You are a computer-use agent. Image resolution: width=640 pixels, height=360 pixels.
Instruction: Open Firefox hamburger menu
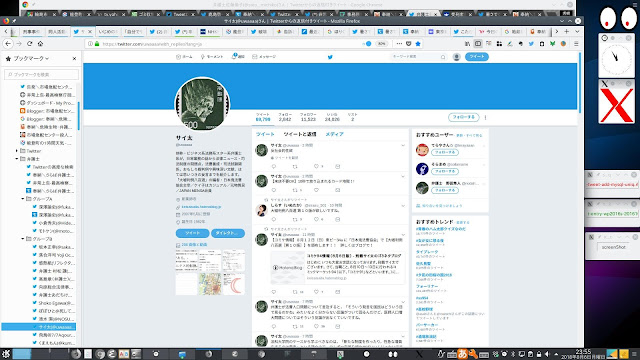pos(576,44)
